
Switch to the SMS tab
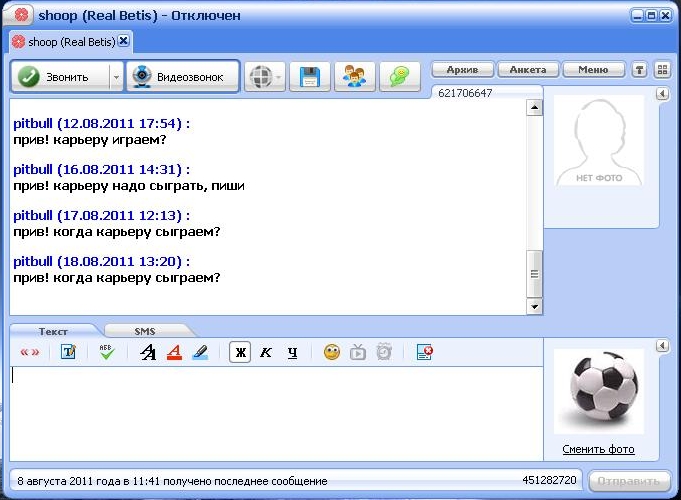(x=145, y=331)
